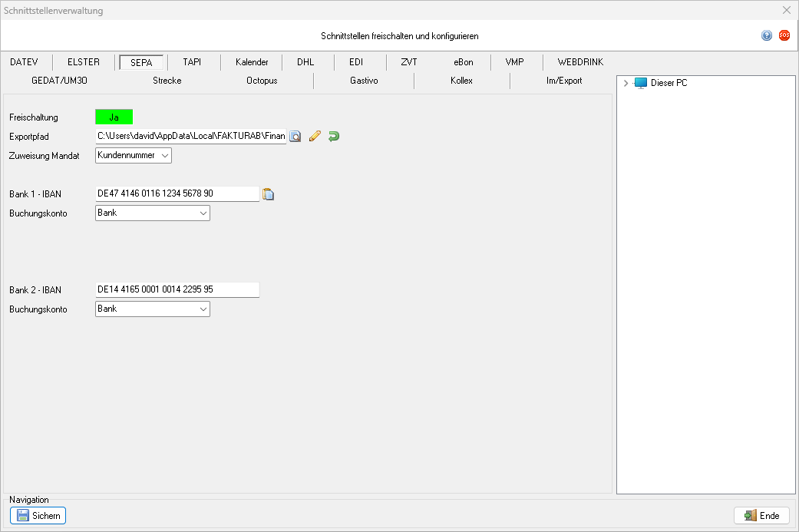Viewport: 799px width, 532px height.
Task: Click the blue help question mark icon
Action: click(x=766, y=35)
